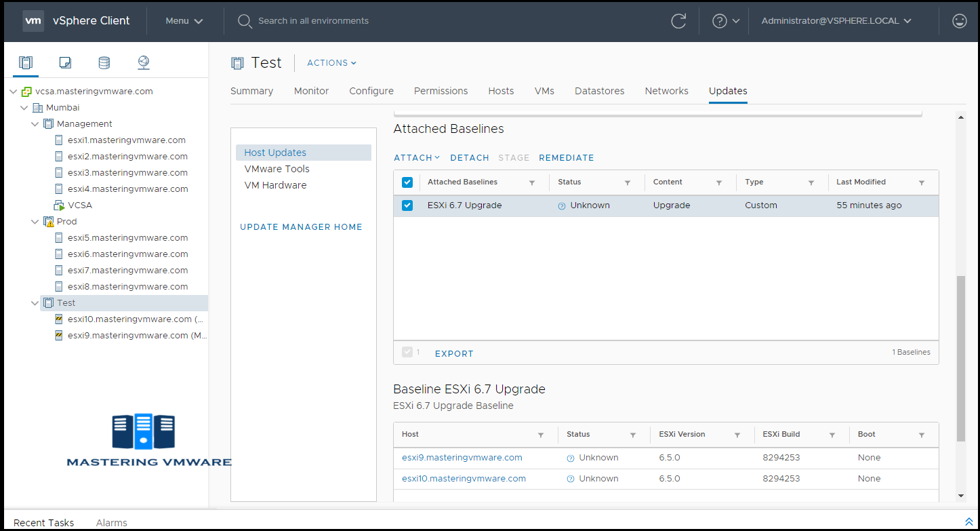Select esxi5.masteringvmware.com in tree
980x531 pixels.
pyautogui.click(x=127, y=238)
